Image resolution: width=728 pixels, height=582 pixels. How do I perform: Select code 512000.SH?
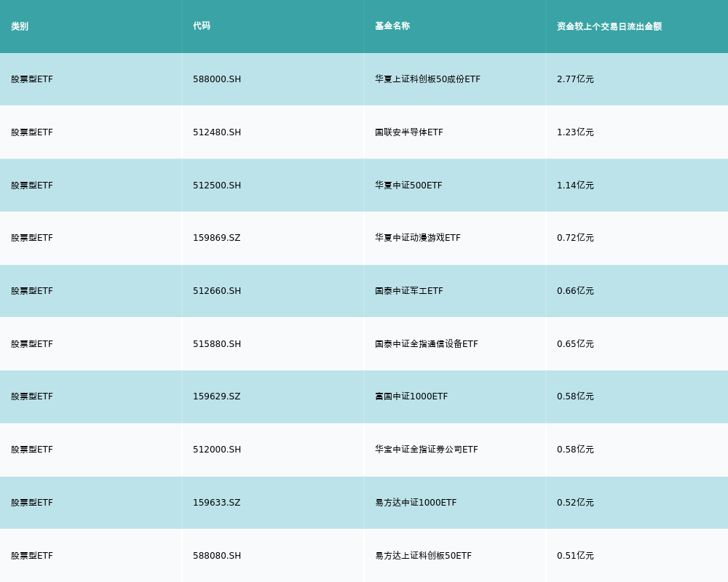(x=217, y=450)
